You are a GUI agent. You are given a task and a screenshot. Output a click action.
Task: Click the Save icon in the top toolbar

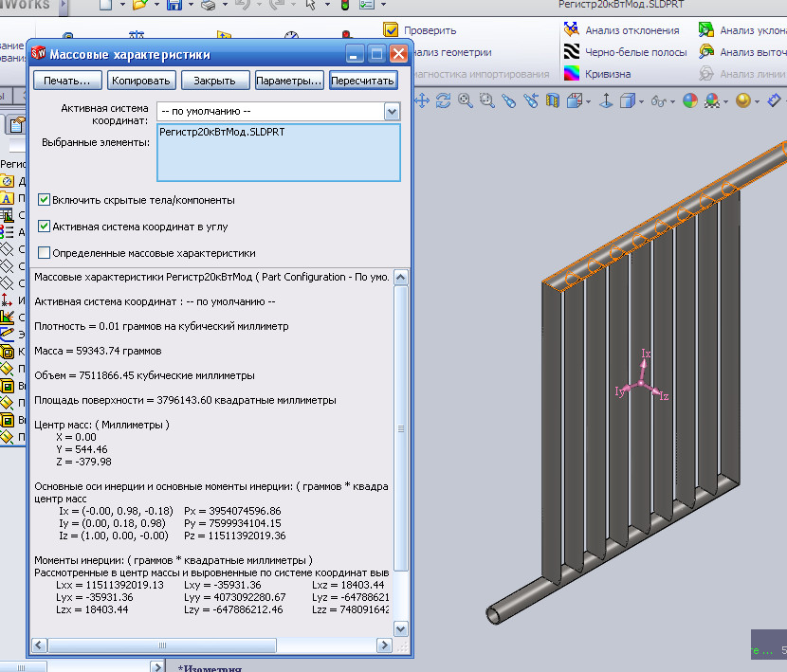coord(174,6)
